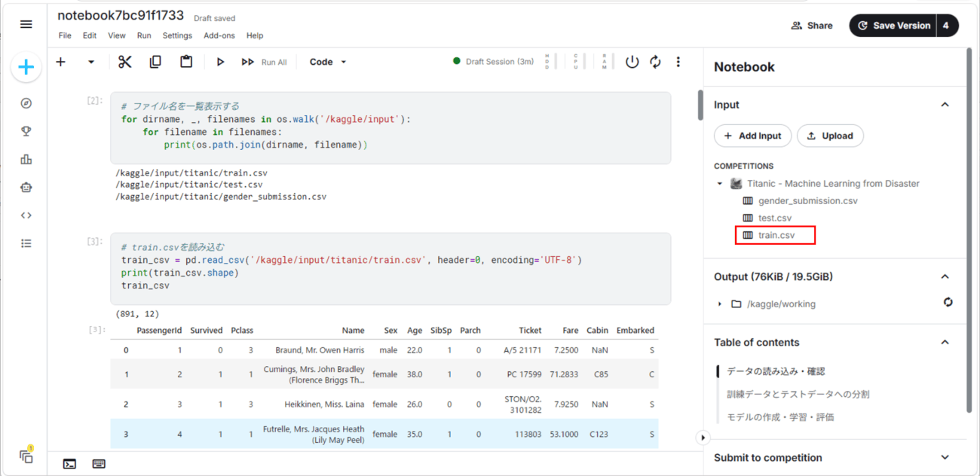Click Run All in the toolbar
The height and width of the screenshot is (476, 980).
click(264, 62)
